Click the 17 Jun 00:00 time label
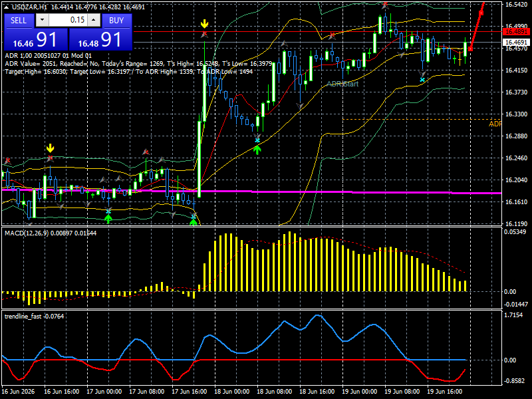The image size is (532, 399). coord(104,391)
